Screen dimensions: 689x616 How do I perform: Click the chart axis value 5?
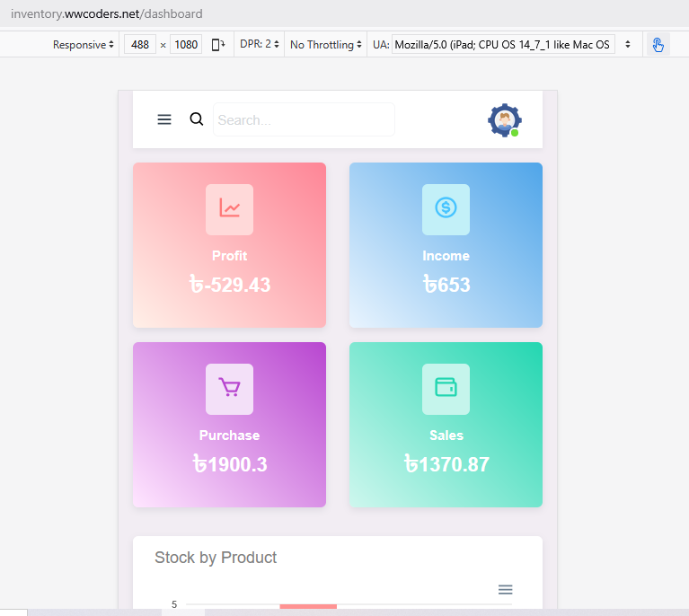point(174,604)
